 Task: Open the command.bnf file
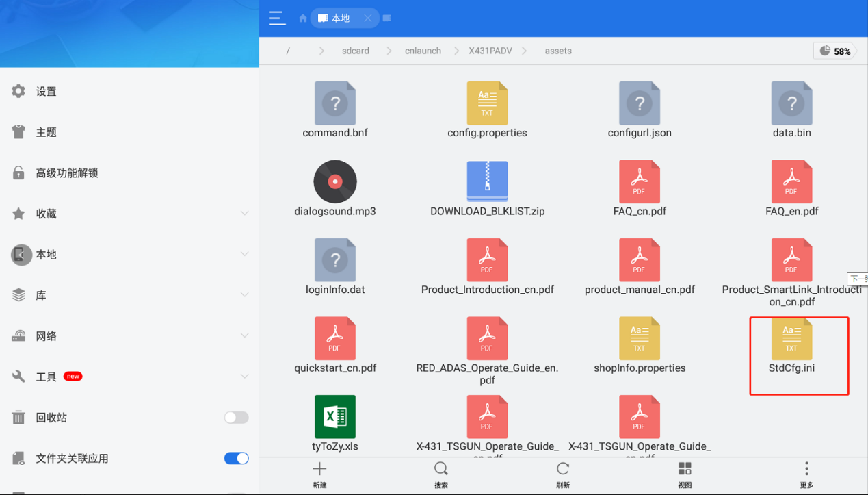335,110
